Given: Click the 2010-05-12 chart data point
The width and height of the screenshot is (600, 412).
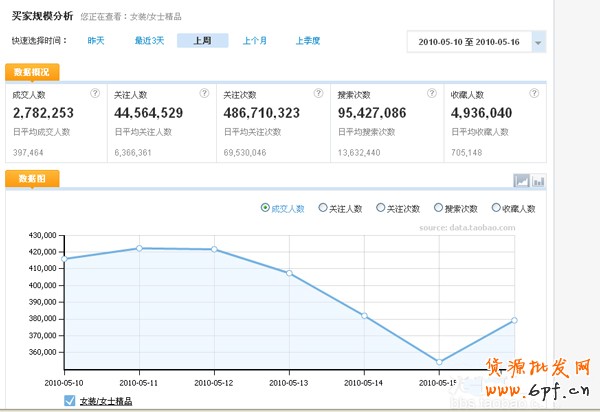Looking at the screenshot, I should point(214,249).
